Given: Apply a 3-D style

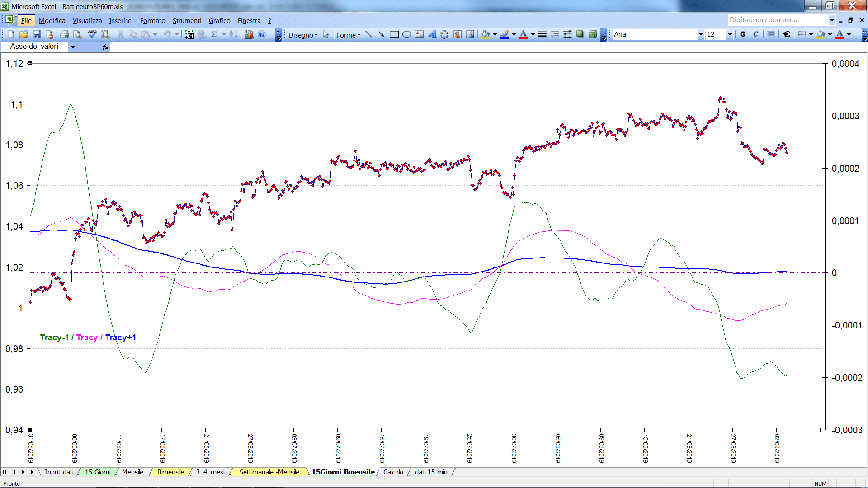Looking at the screenshot, I should 593,34.
